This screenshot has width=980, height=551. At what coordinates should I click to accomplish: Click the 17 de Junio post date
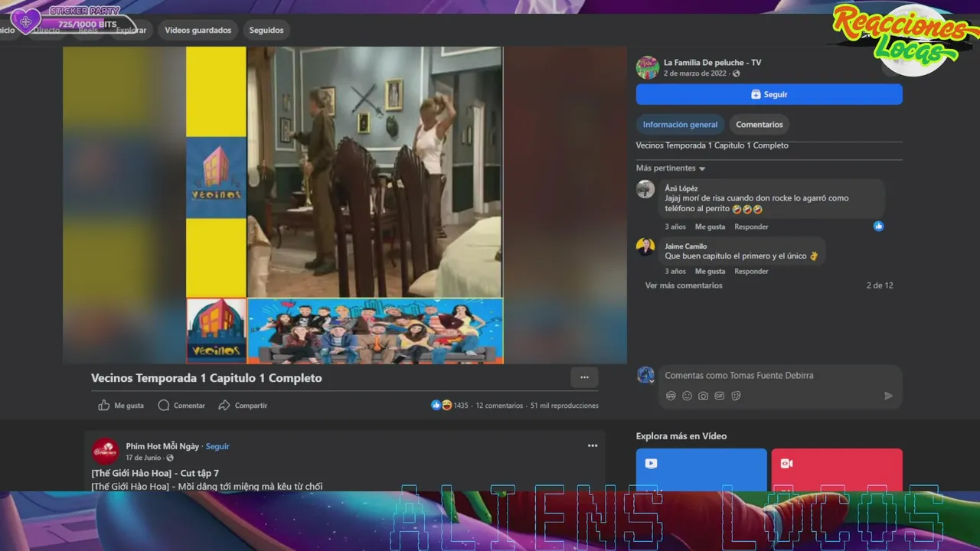[143, 458]
